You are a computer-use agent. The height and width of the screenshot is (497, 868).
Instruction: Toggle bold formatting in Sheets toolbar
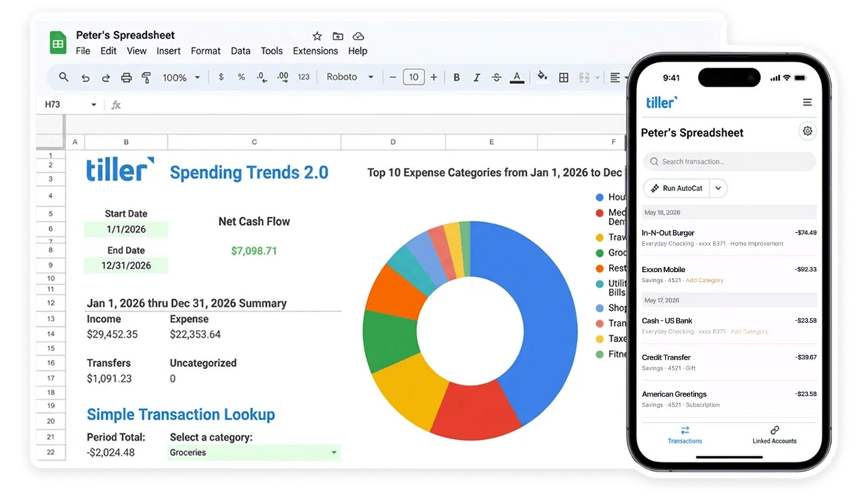coord(456,77)
